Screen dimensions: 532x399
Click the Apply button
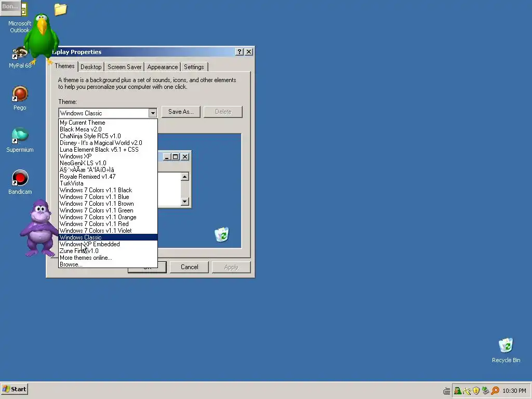click(x=231, y=267)
